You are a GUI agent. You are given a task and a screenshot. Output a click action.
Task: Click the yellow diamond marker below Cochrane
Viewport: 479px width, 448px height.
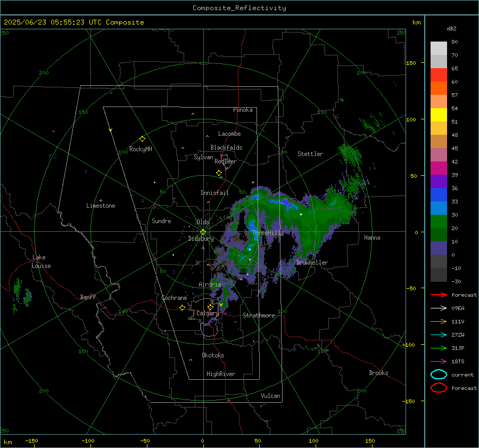coord(182,307)
